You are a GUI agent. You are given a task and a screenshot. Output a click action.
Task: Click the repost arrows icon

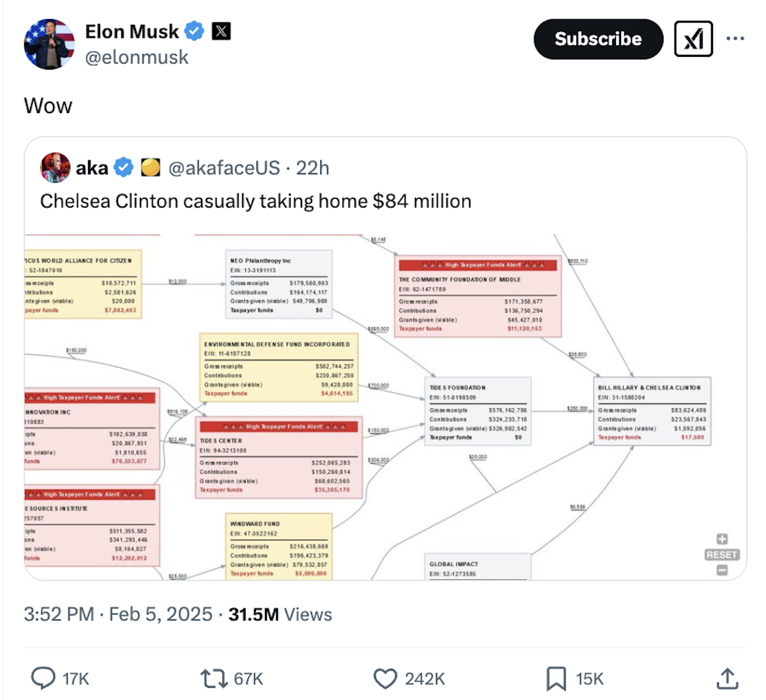click(213, 678)
